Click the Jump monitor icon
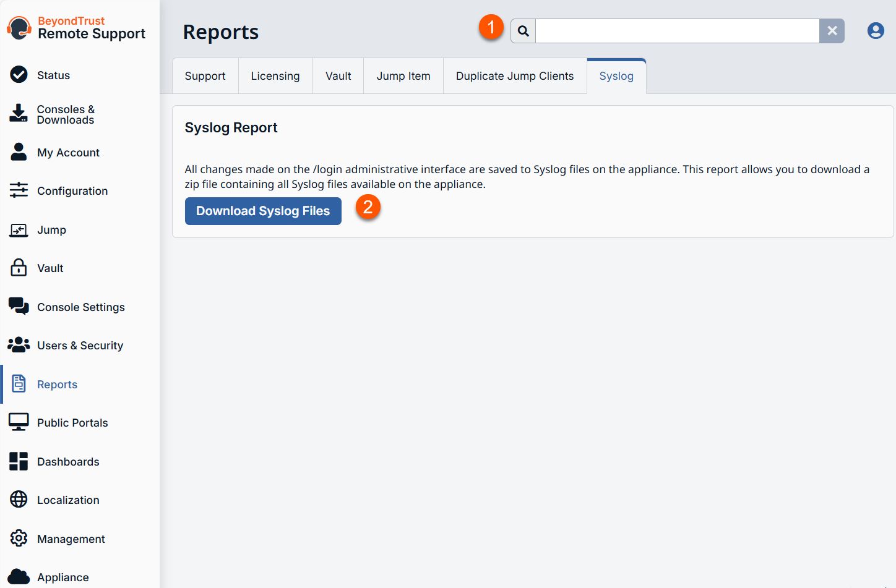896x588 pixels. point(19,230)
